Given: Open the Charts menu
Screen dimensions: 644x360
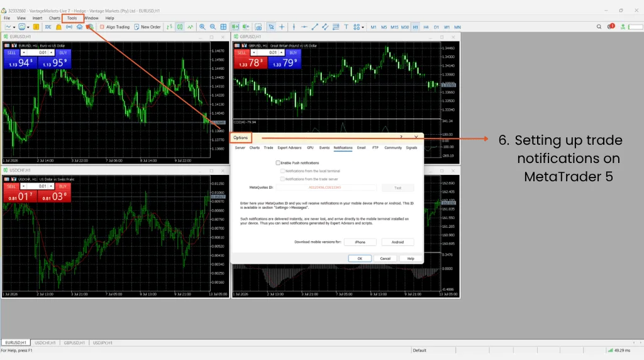Looking at the screenshot, I should [55, 18].
